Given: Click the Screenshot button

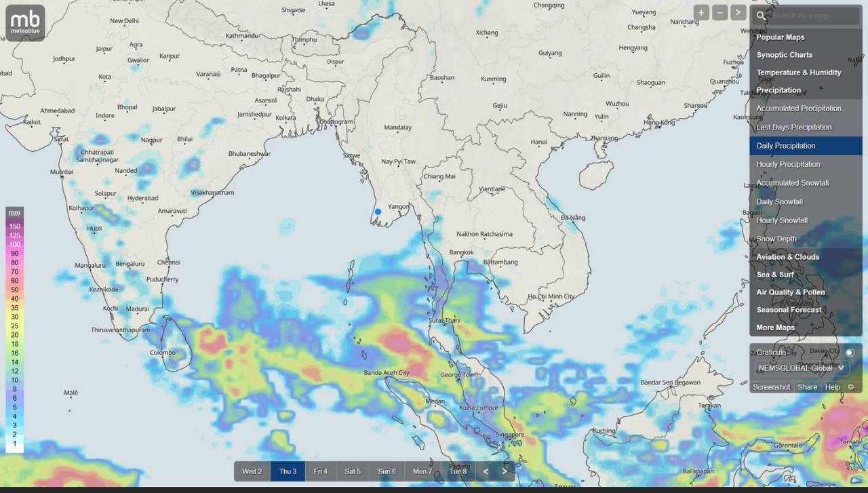Looking at the screenshot, I should point(771,387).
